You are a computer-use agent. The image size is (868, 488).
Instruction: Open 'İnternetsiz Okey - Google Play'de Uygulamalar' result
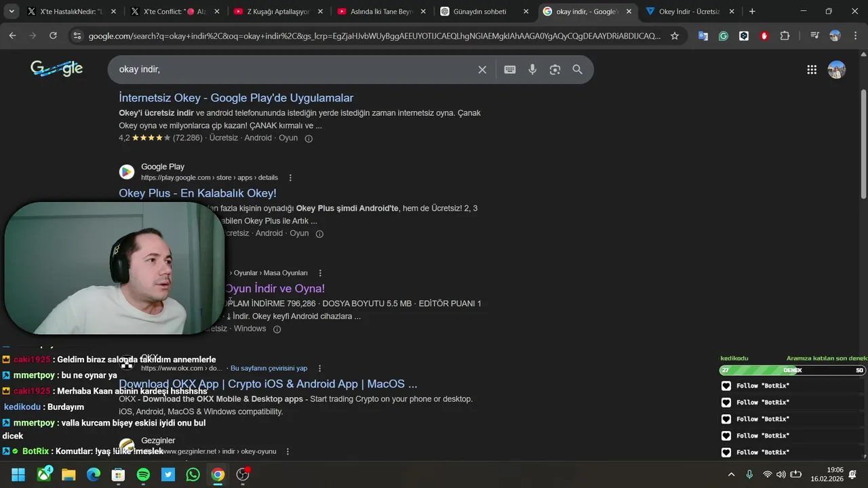[x=236, y=98]
